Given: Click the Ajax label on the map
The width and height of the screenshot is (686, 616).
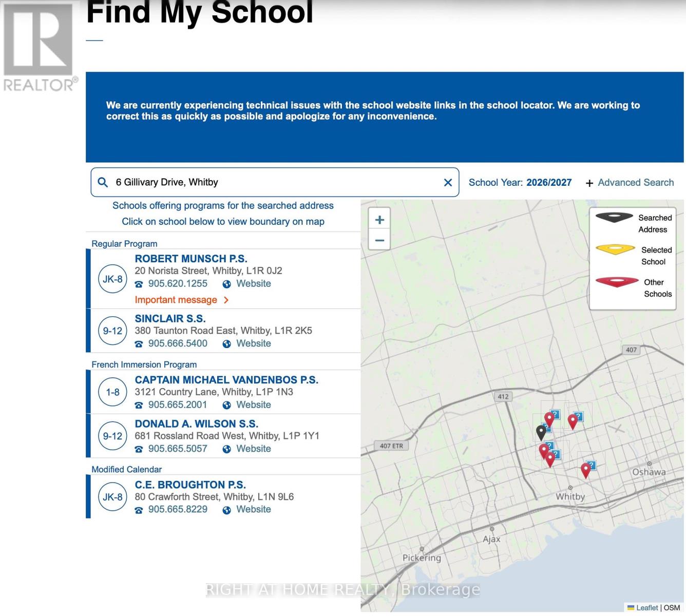Looking at the screenshot, I should tap(491, 539).
